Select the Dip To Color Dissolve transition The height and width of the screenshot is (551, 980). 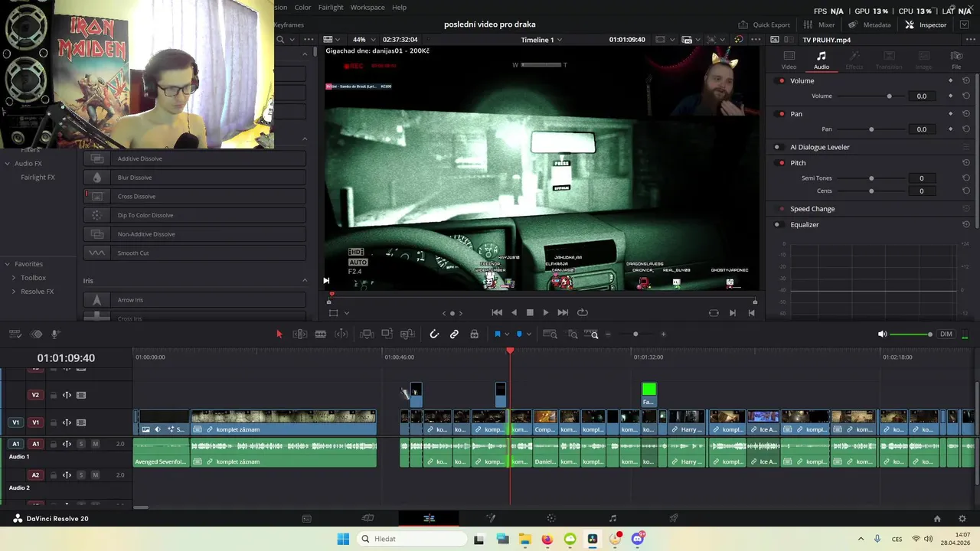[x=195, y=215]
